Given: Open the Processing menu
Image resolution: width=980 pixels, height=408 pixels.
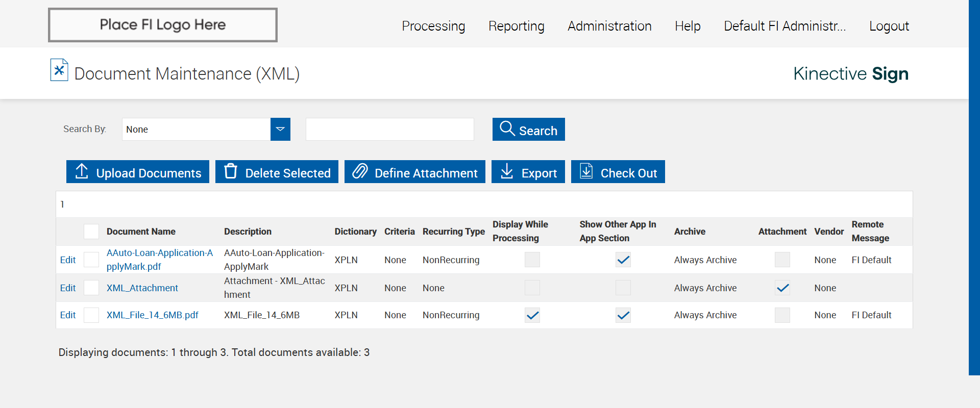Looking at the screenshot, I should [433, 26].
